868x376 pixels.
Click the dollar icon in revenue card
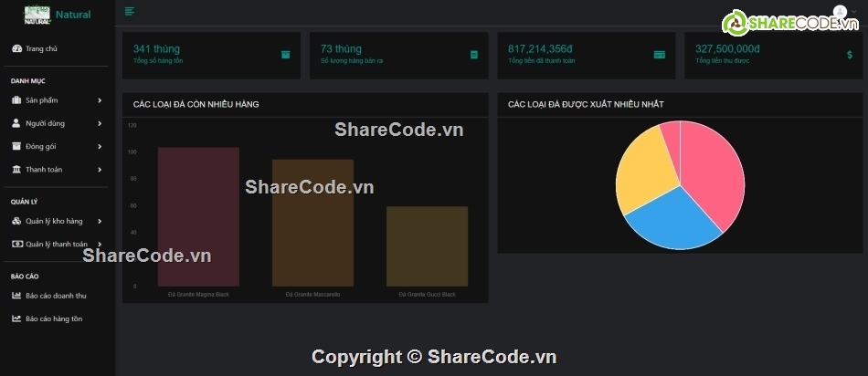[x=850, y=55]
